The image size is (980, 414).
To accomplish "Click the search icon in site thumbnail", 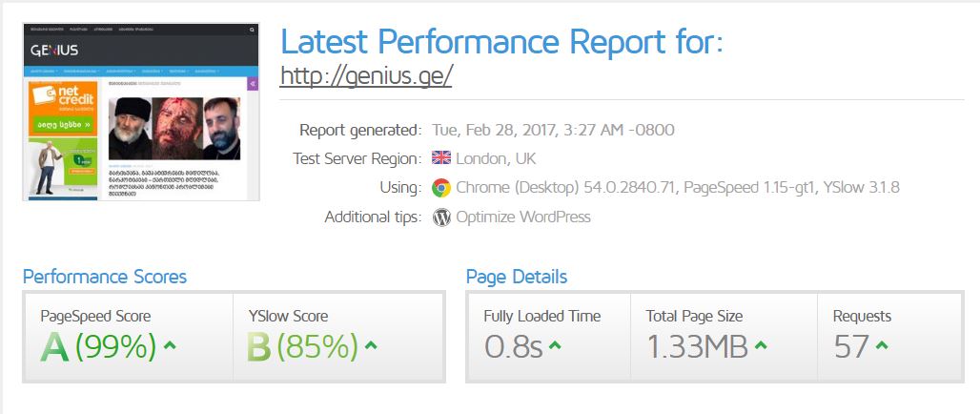I will click(x=252, y=31).
